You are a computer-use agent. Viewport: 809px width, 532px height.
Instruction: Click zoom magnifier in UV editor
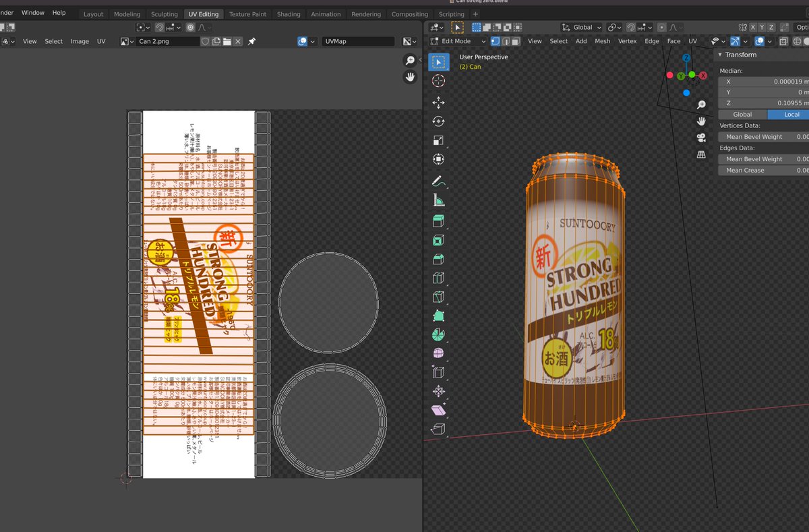coord(410,61)
